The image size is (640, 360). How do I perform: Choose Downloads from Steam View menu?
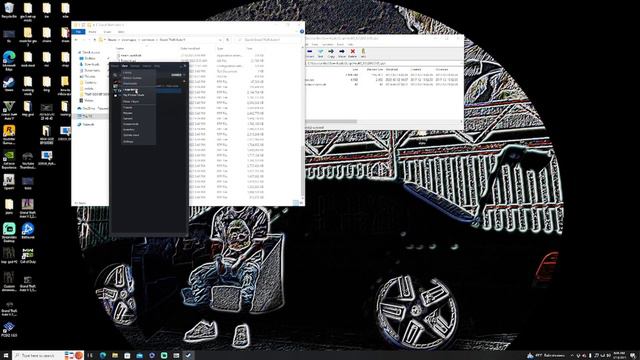click(x=131, y=84)
